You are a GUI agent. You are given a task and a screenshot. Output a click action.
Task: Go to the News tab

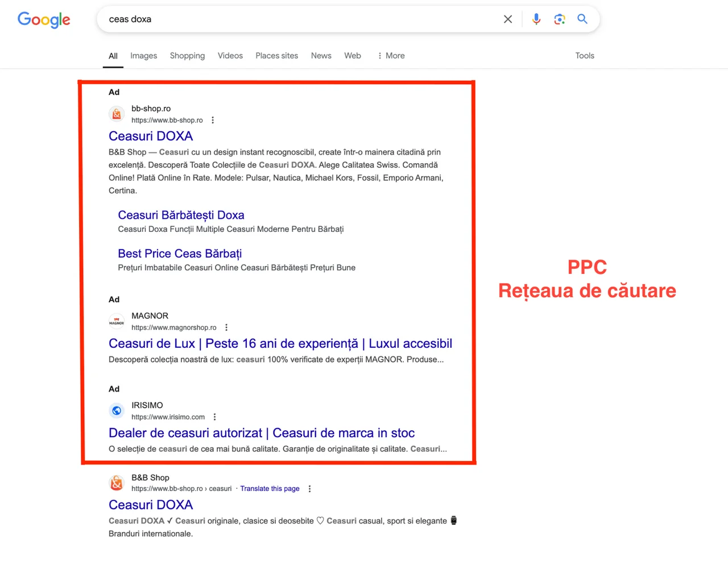[321, 56]
